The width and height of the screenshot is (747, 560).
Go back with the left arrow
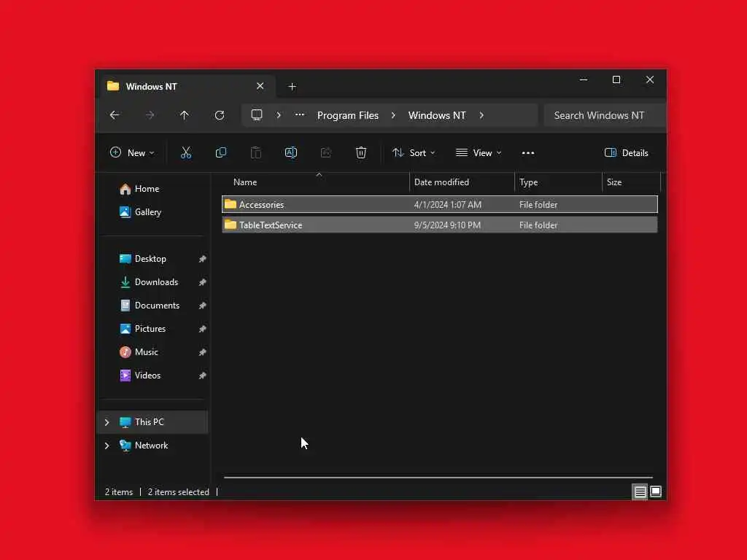point(115,115)
